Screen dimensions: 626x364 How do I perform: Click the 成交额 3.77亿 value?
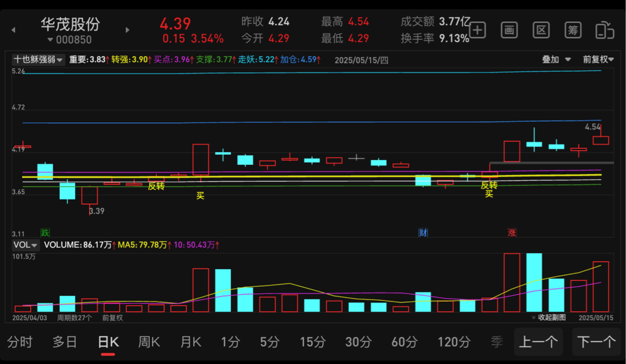454,22
